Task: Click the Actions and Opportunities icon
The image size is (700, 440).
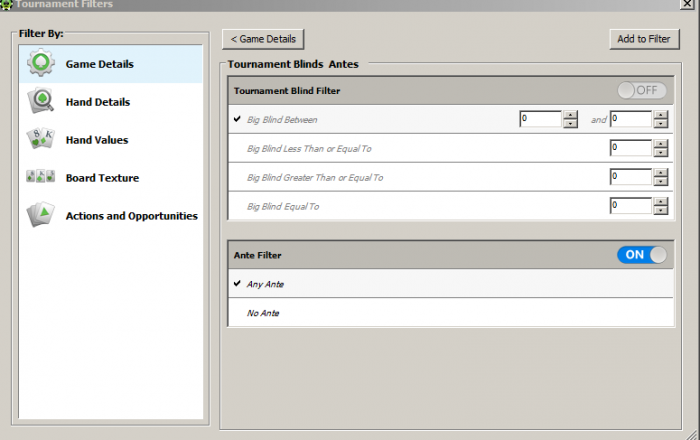Action: point(41,215)
